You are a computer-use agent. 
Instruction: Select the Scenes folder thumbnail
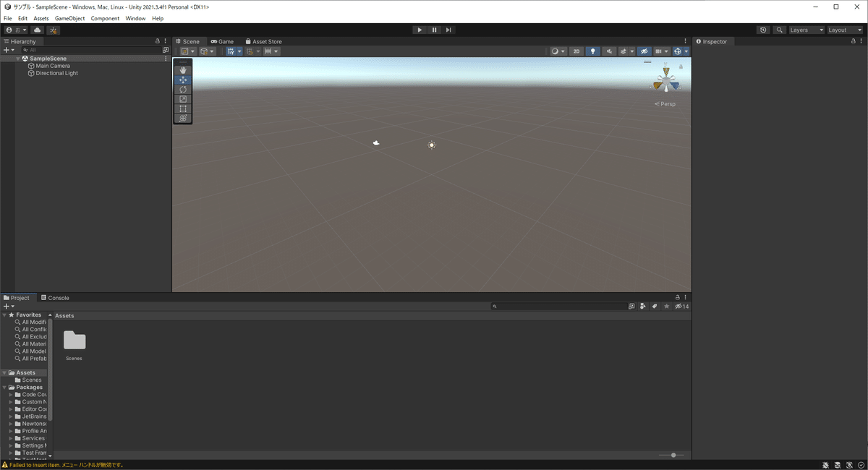73,341
